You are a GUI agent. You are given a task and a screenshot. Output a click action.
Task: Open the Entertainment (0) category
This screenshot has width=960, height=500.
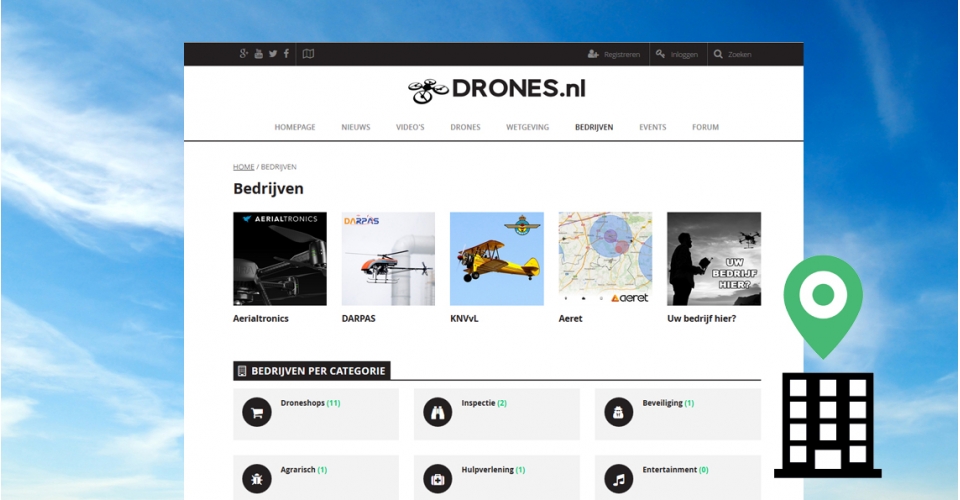678,477
